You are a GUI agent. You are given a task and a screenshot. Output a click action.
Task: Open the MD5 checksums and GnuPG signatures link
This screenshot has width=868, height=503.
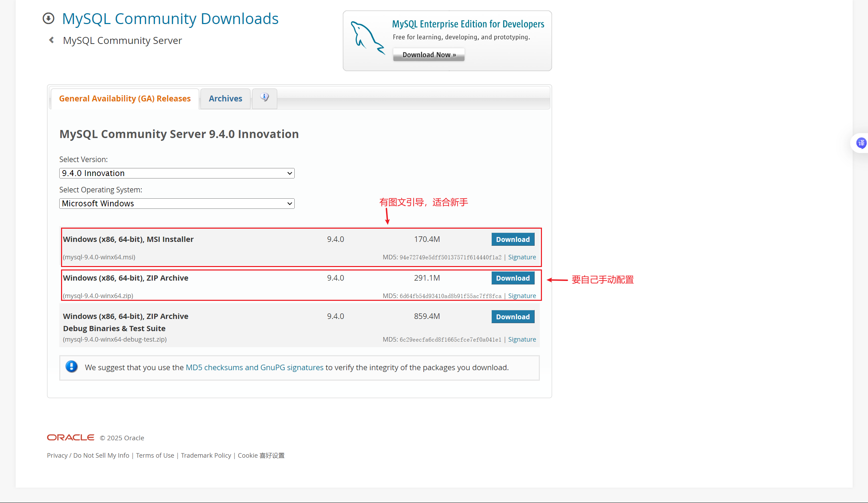click(255, 367)
